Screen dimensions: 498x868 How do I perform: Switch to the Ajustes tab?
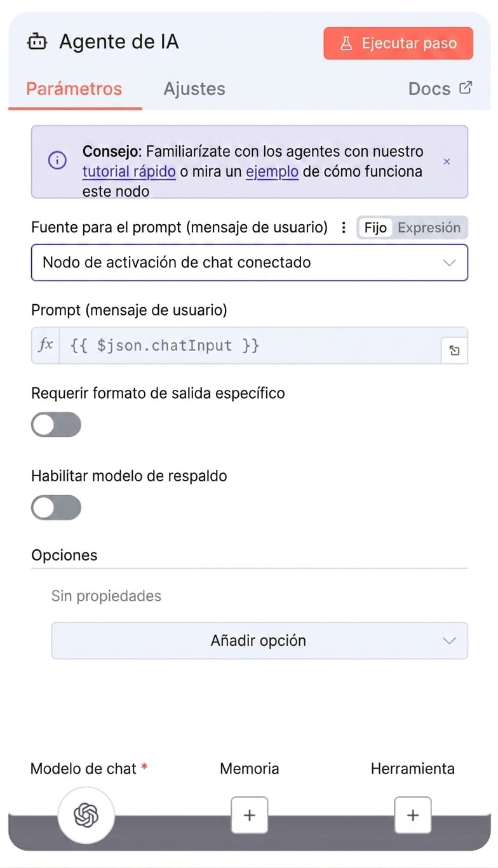pyautogui.click(x=194, y=89)
